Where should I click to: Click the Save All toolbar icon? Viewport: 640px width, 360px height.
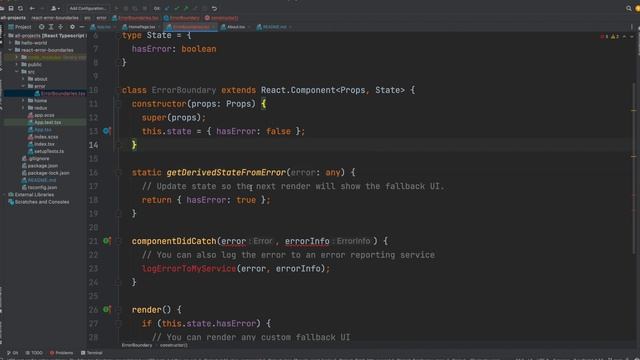tap(11, 8)
